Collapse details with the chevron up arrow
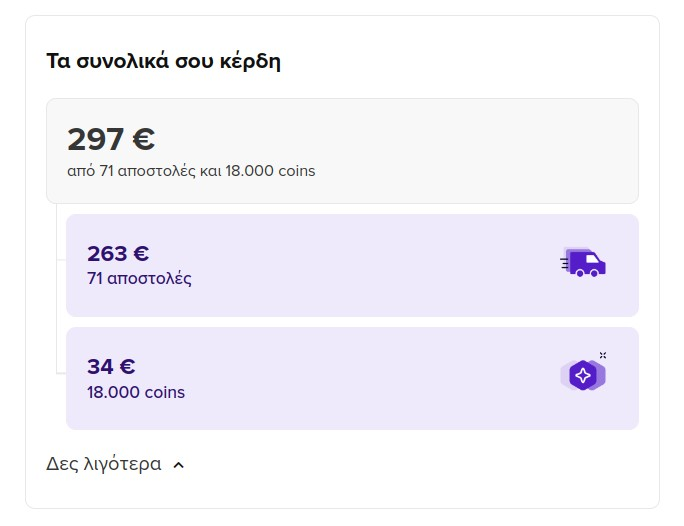This screenshot has height=526, width=684. (179, 465)
